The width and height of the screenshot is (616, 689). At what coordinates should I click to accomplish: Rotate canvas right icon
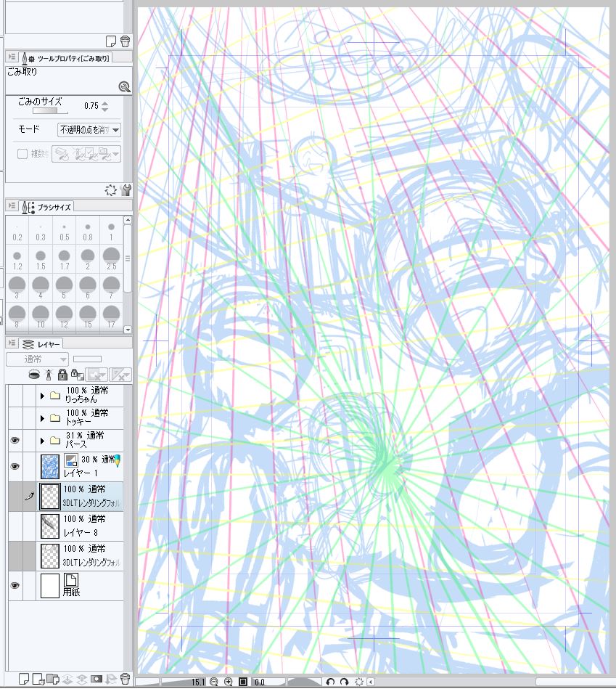click(x=344, y=682)
